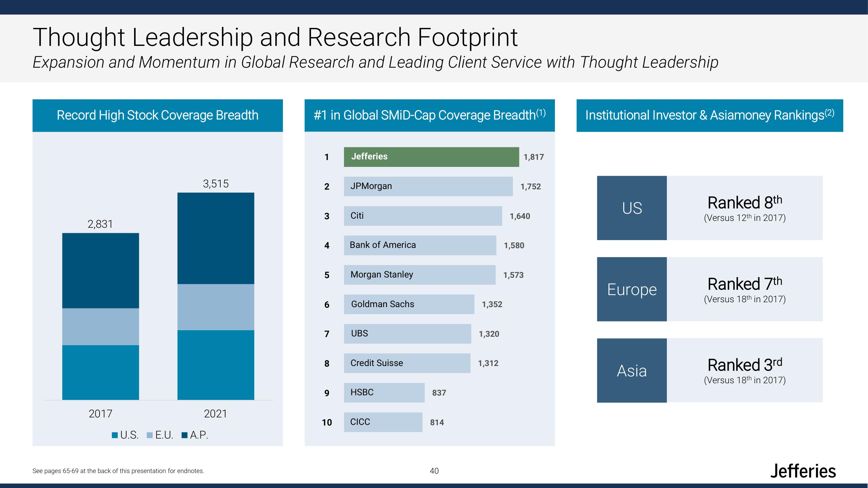Click the 2017 axis label
Screen dimensions: 868x488
(x=101, y=413)
